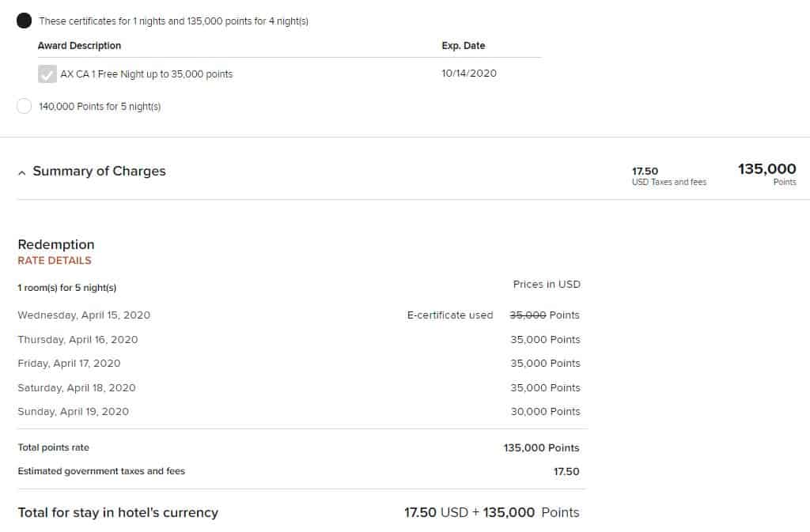Choose the 140,000 Points for 5 nights option
The image size is (810, 532).
point(24,106)
